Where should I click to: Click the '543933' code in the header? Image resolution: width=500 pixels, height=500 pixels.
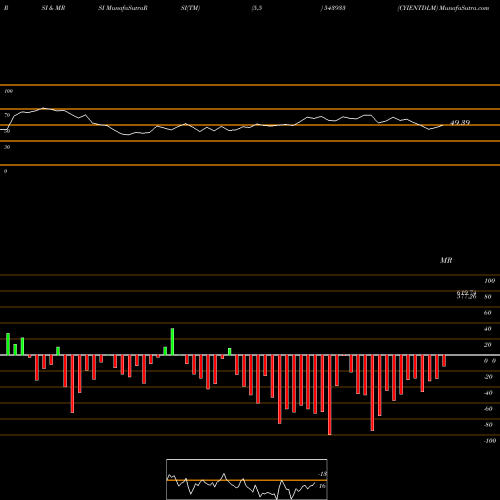click(x=334, y=8)
